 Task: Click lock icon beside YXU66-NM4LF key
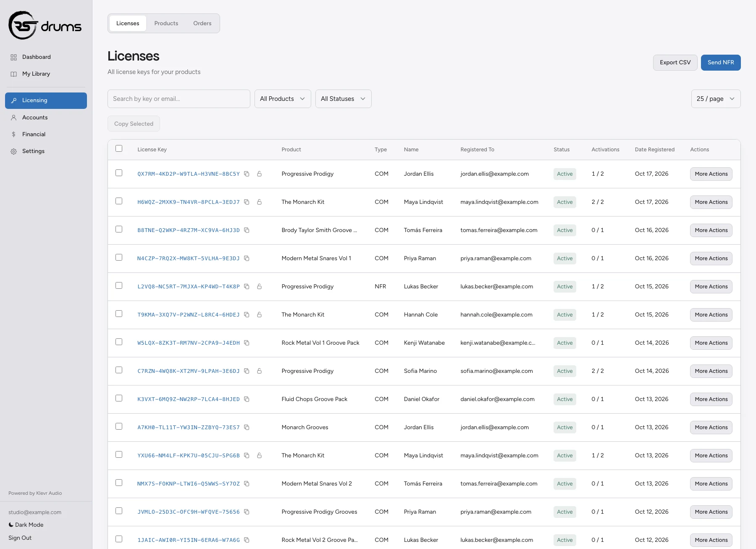click(x=260, y=456)
